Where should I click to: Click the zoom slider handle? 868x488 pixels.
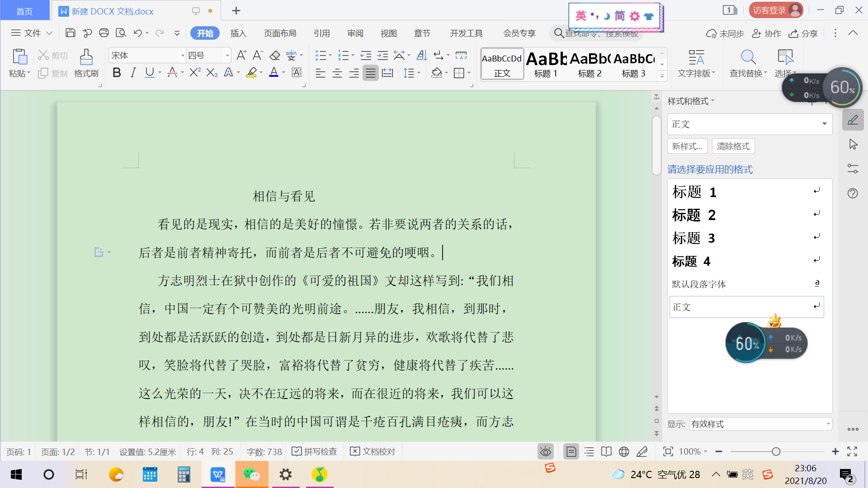[776, 451]
